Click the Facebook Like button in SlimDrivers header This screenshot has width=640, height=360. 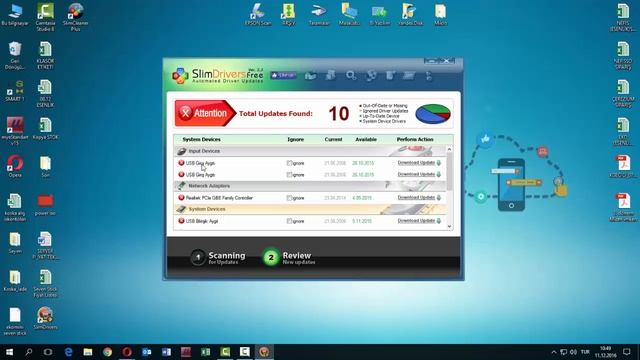(x=283, y=75)
